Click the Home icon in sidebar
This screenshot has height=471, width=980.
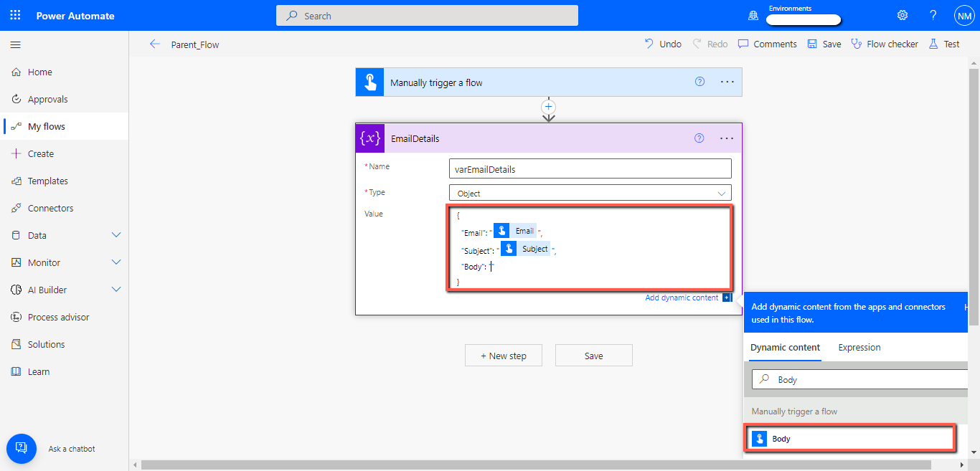(17, 72)
